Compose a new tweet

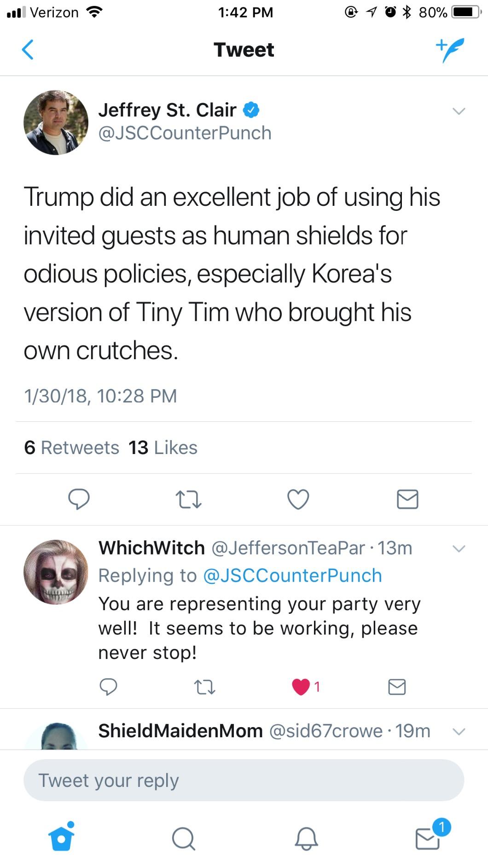tap(450, 50)
